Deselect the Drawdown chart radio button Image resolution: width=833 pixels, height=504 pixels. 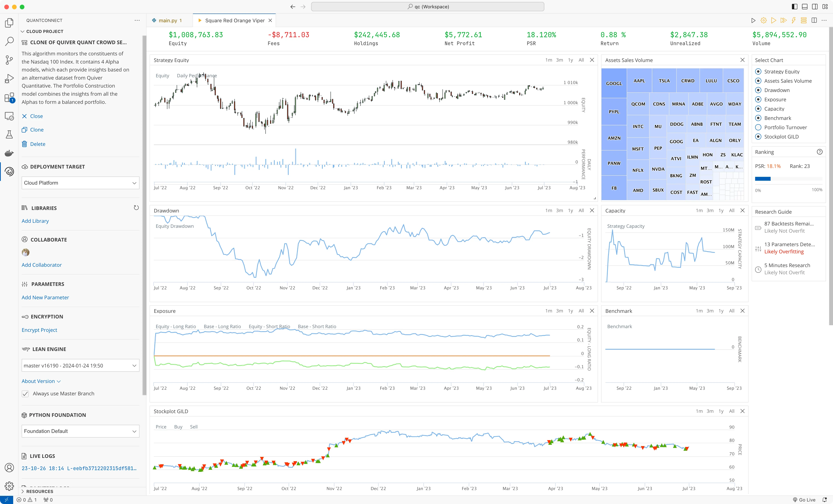pyautogui.click(x=758, y=90)
